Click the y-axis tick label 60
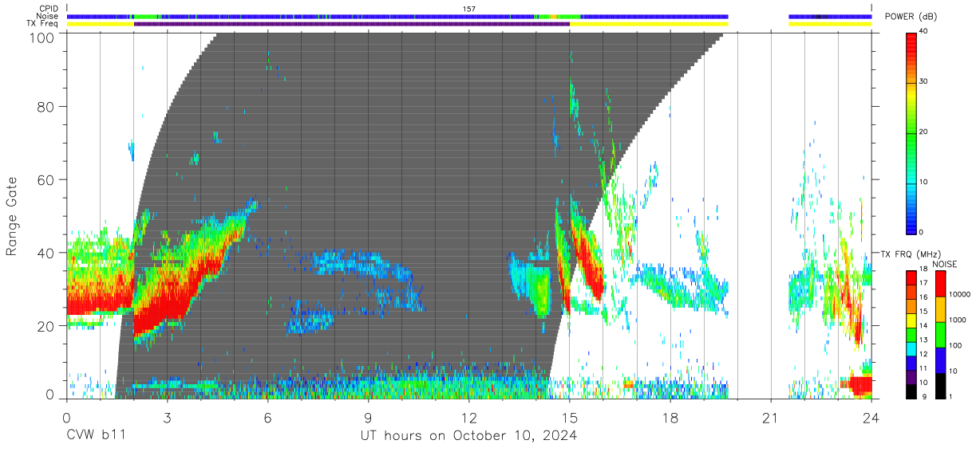Viewport: 980px width, 452px height. coord(47,179)
